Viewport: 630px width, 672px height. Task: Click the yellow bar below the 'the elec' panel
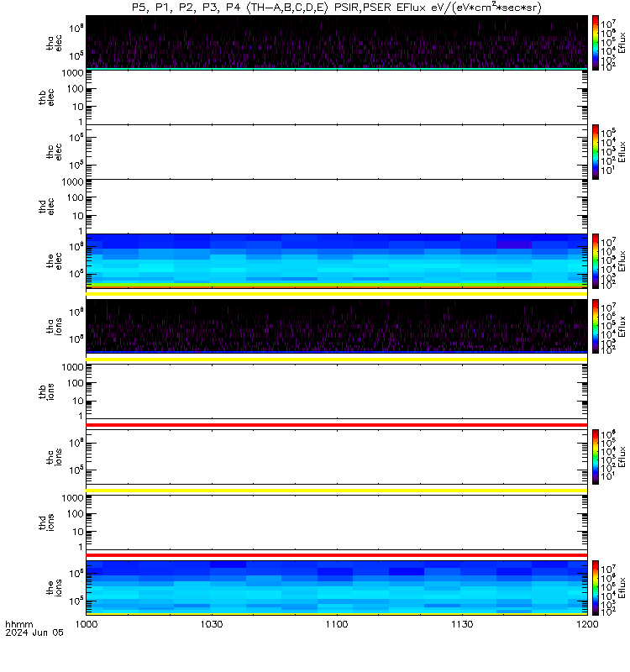[337, 294]
